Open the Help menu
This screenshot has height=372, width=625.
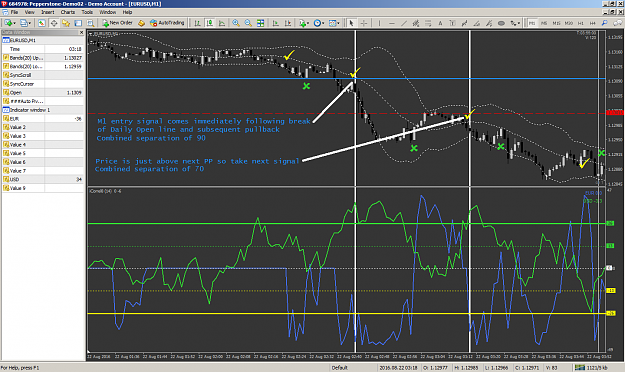pyautogui.click(x=127, y=12)
